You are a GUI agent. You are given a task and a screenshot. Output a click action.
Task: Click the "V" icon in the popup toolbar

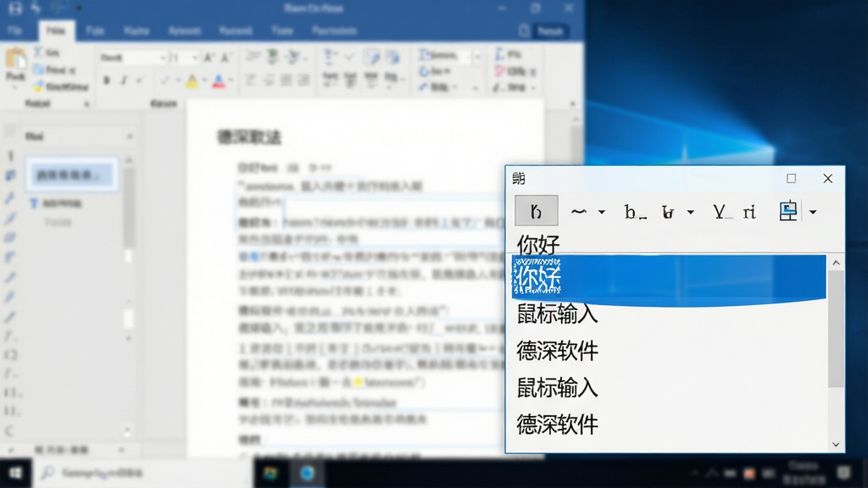721,211
